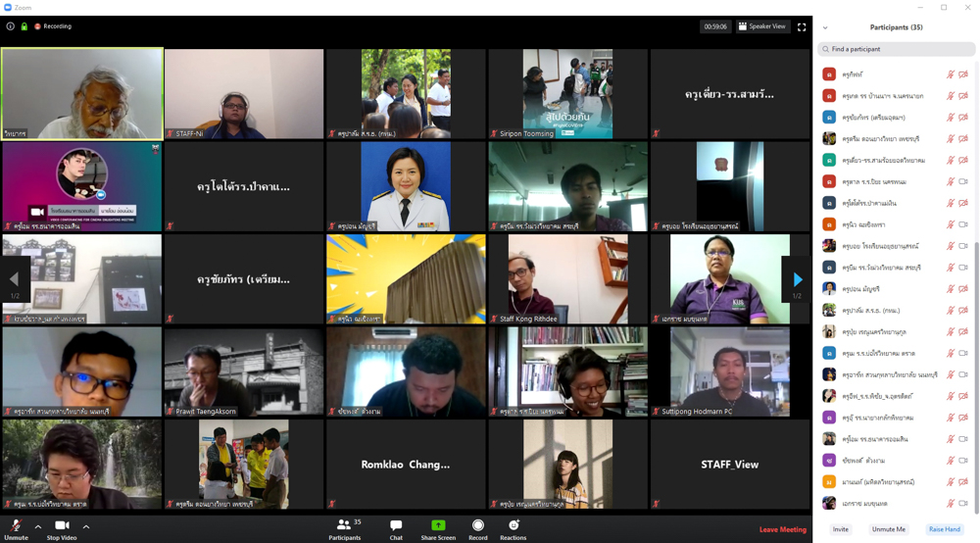Open video options arrow next to Stop Video

pyautogui.click(x=86, y=527)
